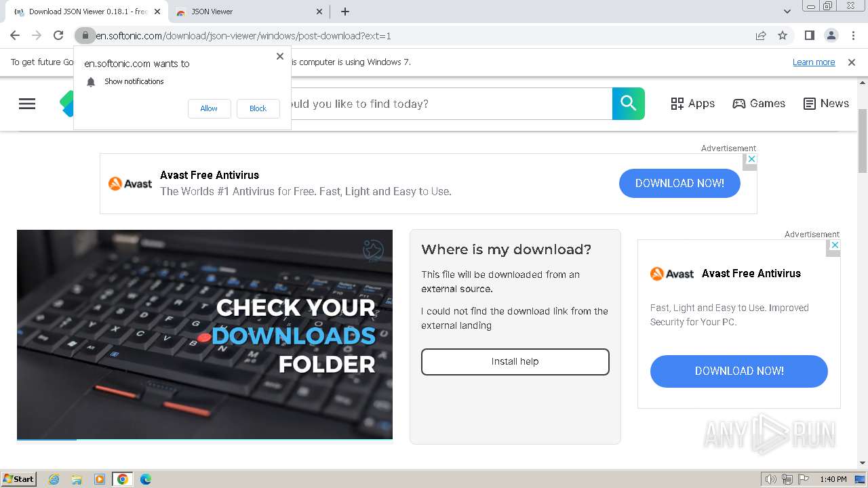Screen dimensions: 868x488
Task: Click the Avast Free Antivirus side ad title
Action: pyautogui.click(x=751, y=274)
